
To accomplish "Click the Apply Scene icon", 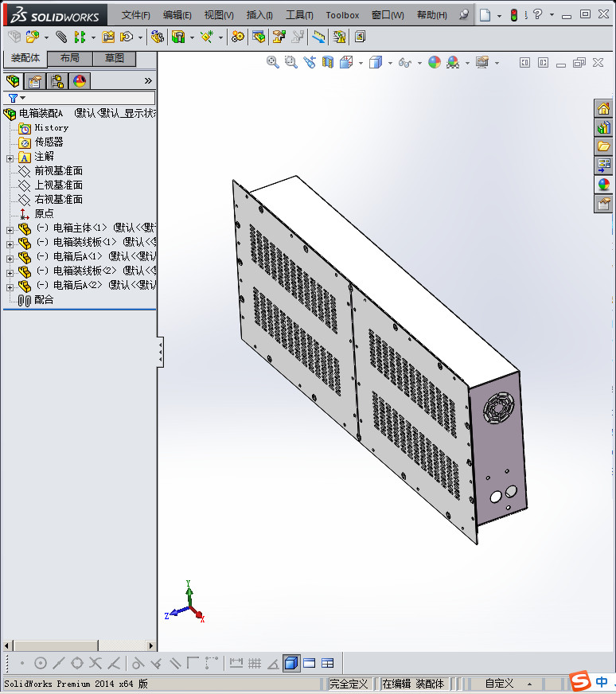I will (x=453, y=62).
